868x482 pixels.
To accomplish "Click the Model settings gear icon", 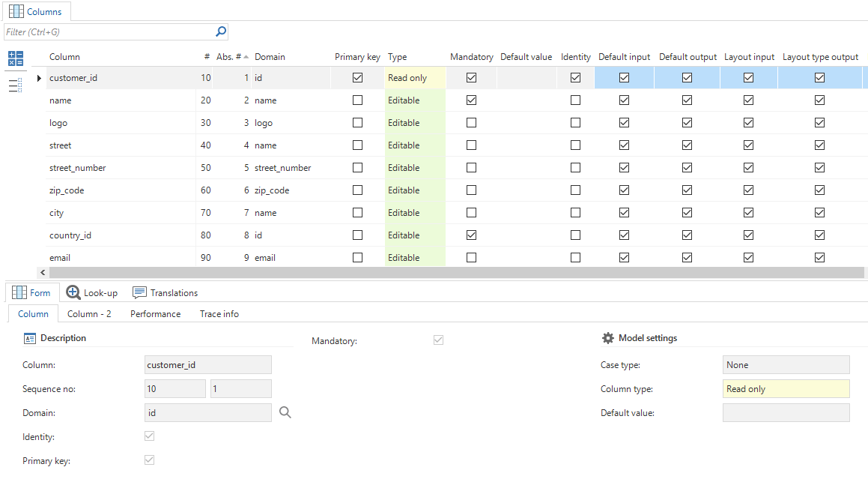I will (x=608, y=338).
